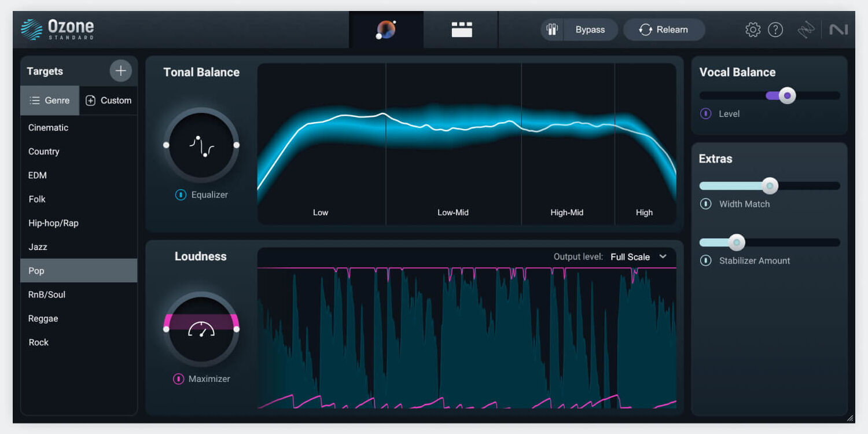Click the gain match icon beside Bypass
This screenshot has height=434, width=868.
[x=552, y=30]
